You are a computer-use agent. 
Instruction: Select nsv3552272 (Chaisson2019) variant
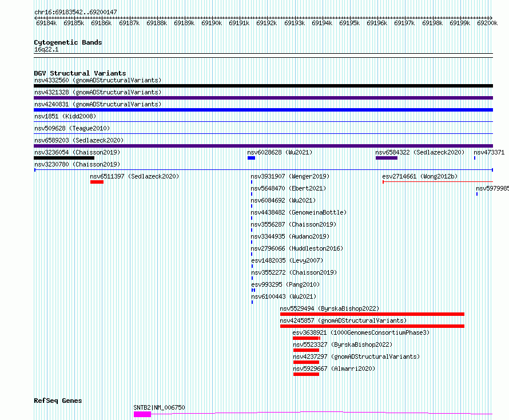tap(294, 272)
